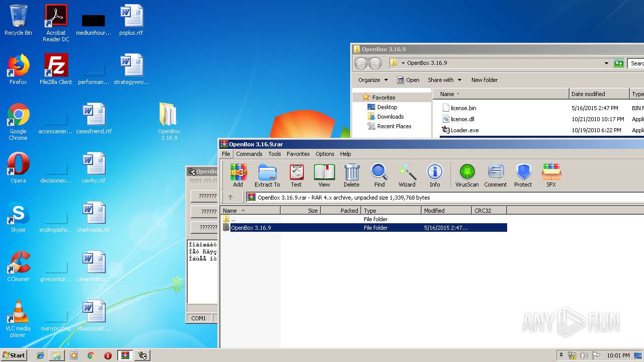
Task: Click Explorer back navigation button
Action: [361, 63]
